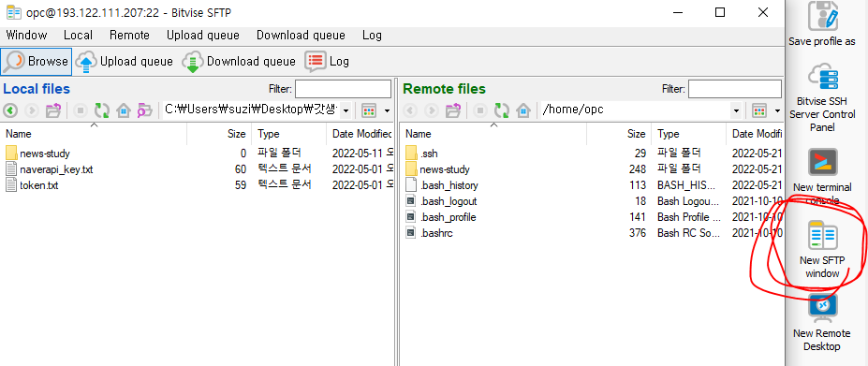Open the Remote menu

[x=129, y=36]
